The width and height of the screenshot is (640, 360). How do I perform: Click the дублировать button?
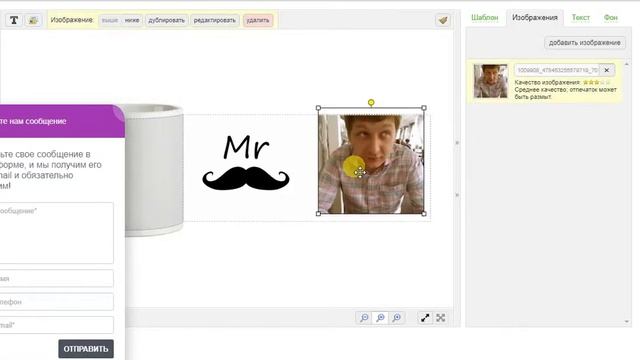pyautogui.click(x=166, y=20)
